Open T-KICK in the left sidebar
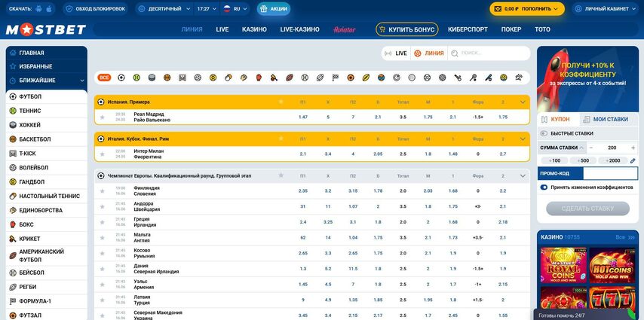This screenshot has width=644, height=320. tap(47, 154)
